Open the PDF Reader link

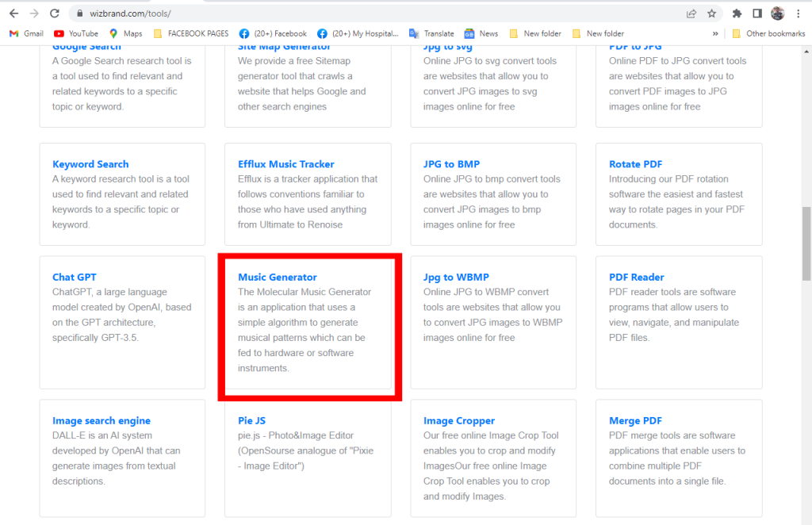(637, 277)
